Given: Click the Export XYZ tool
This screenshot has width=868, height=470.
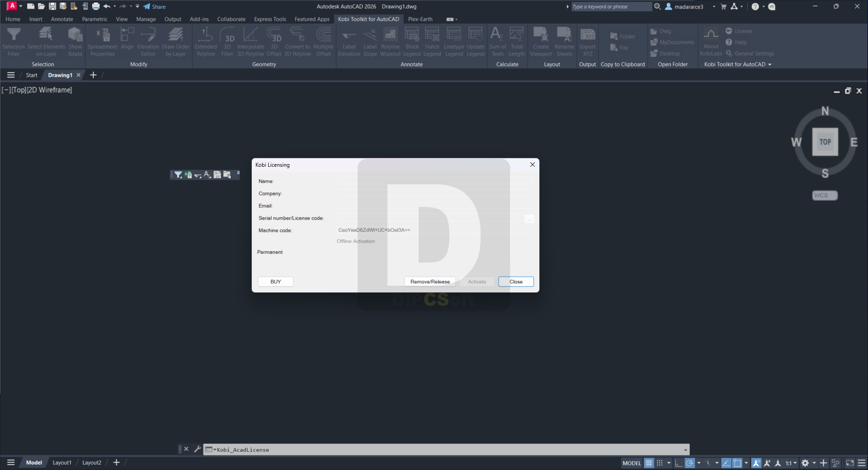Looking at the screenshot, I should pos(588,42).
